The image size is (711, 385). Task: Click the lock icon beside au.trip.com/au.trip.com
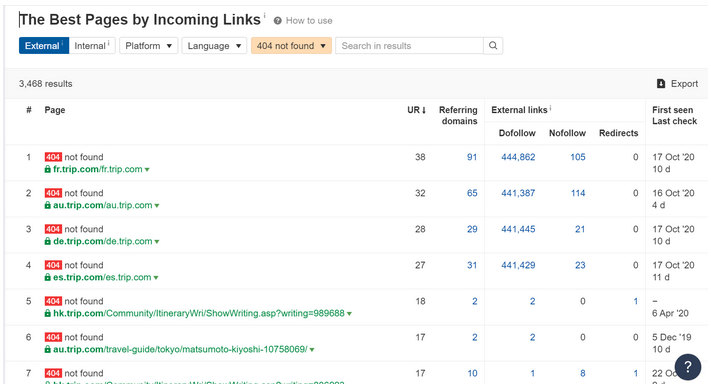(48, 205)
